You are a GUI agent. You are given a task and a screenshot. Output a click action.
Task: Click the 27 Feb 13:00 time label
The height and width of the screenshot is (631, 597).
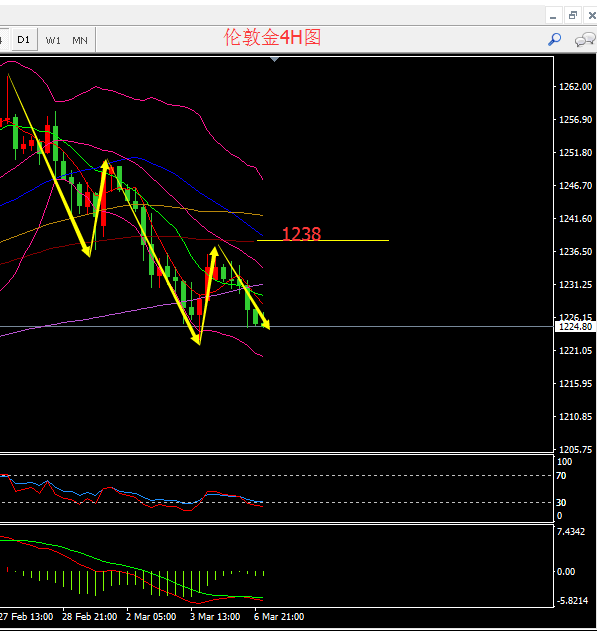(x=27, y=617)
